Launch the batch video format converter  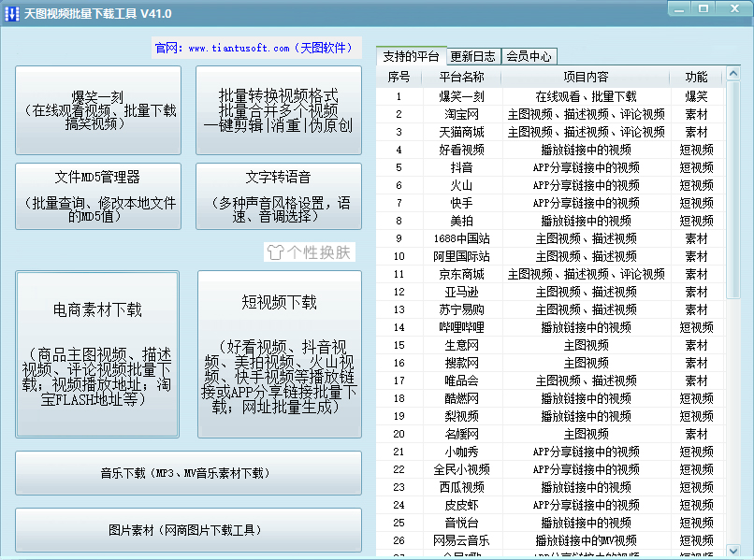click(278, 110)
